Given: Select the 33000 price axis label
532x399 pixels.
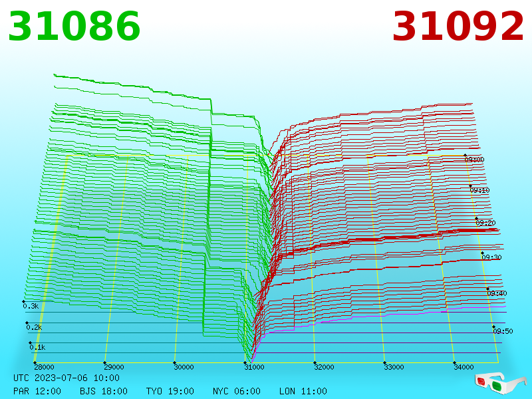Looking at the screenshot, I should (394, 367).
